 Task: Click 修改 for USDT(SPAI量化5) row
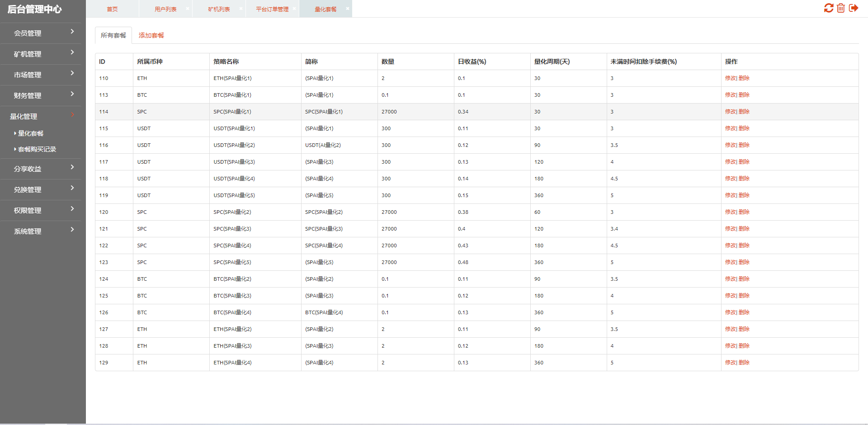point(730,195)
